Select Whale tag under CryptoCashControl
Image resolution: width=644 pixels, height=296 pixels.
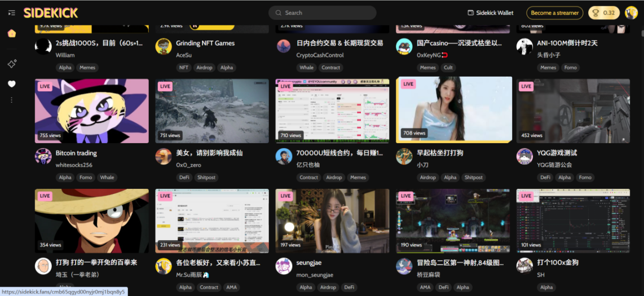(306, 68)
